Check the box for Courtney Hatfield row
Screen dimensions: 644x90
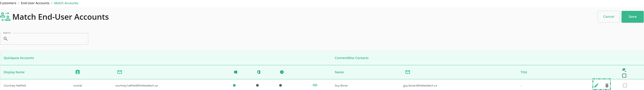point(625,85)
